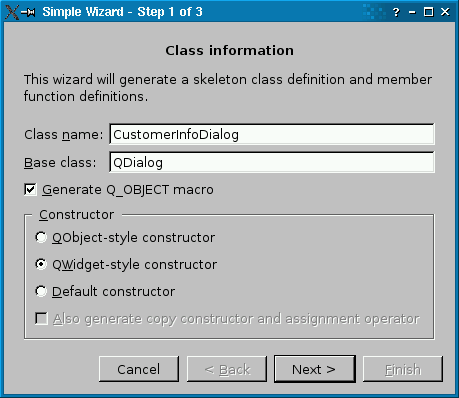
Task: Maximize the Simple Wizard window
Action: (x=429, y=12)
